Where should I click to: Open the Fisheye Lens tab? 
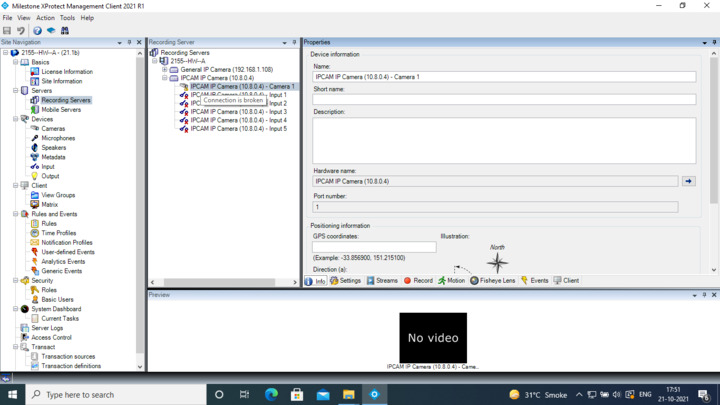492,281
